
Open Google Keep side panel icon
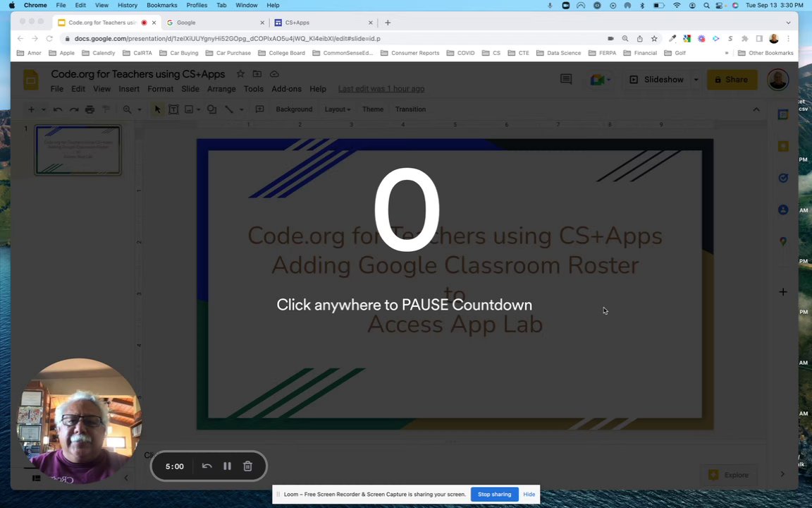(x=783, y=146)
